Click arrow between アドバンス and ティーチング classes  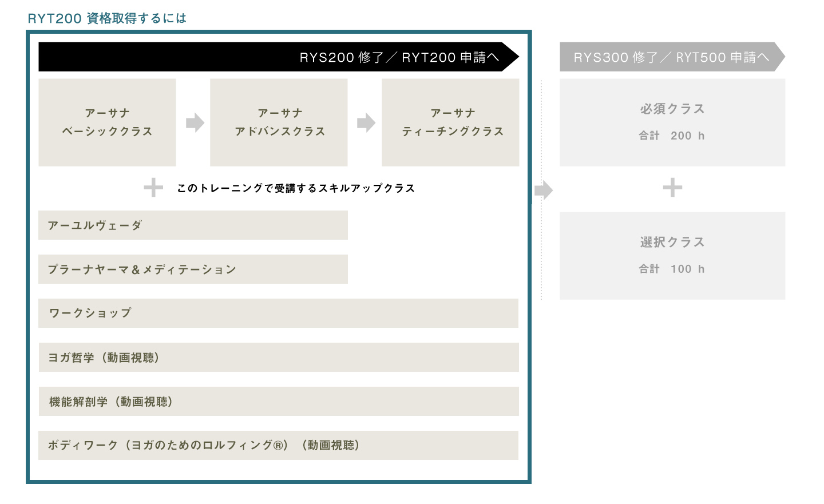click(x=366, y=122)
